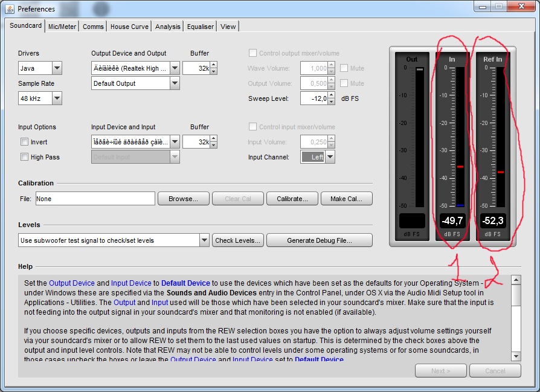The width and height of the screenshot is (540, 392).
Task: Click the Out level meter bar
Action: (419, 137)
